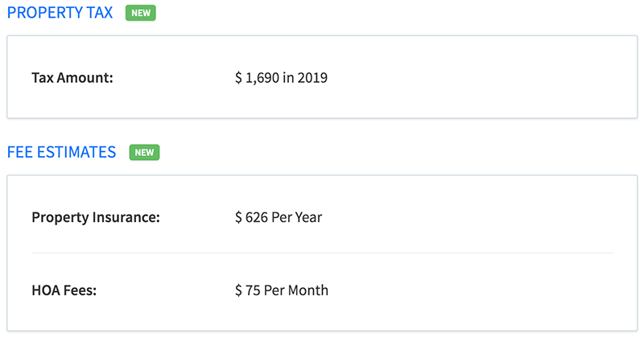Click the 'Amount:' word in Tax Amount label

tap(85, 77)
